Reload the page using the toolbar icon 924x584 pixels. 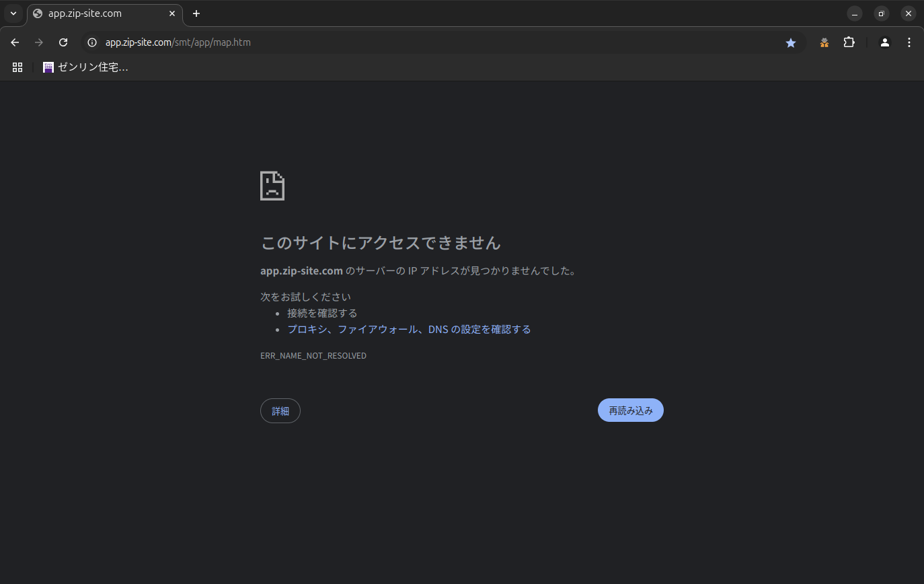(x=63, y=42)
